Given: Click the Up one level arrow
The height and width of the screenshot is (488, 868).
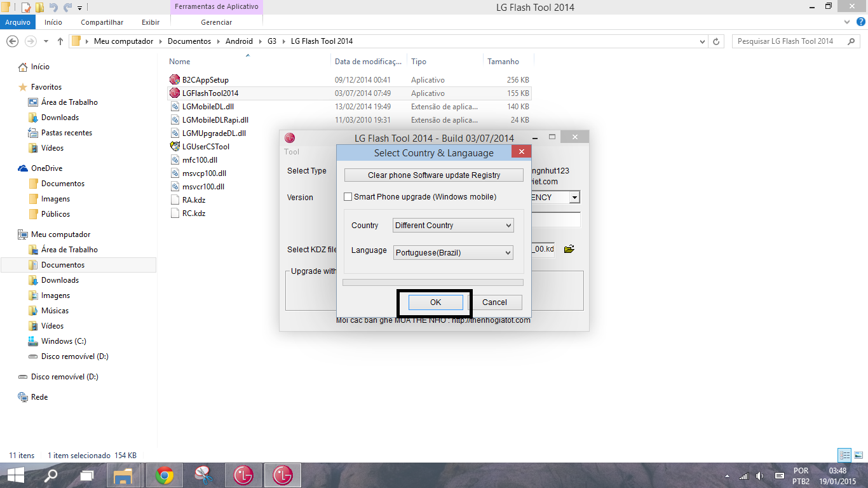Looking at the screenshot, I should tap(60, 41).
